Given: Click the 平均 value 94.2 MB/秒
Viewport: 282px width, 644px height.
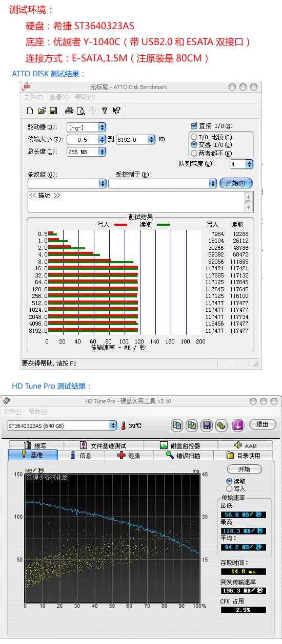Looking at the screenshot, I should coord(244,547).
